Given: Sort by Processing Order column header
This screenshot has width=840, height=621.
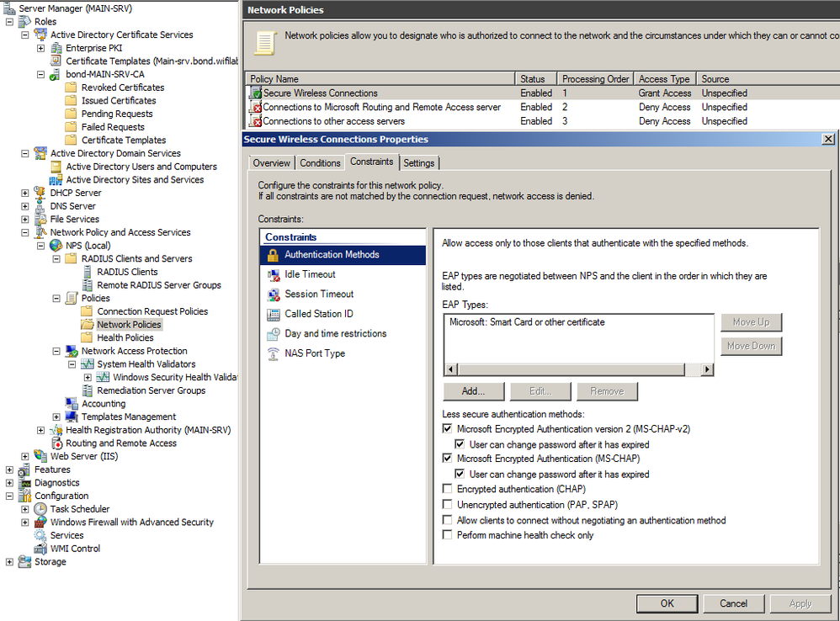Looking at the screenshot, I should pyautogui.click(x=595, y=79).
